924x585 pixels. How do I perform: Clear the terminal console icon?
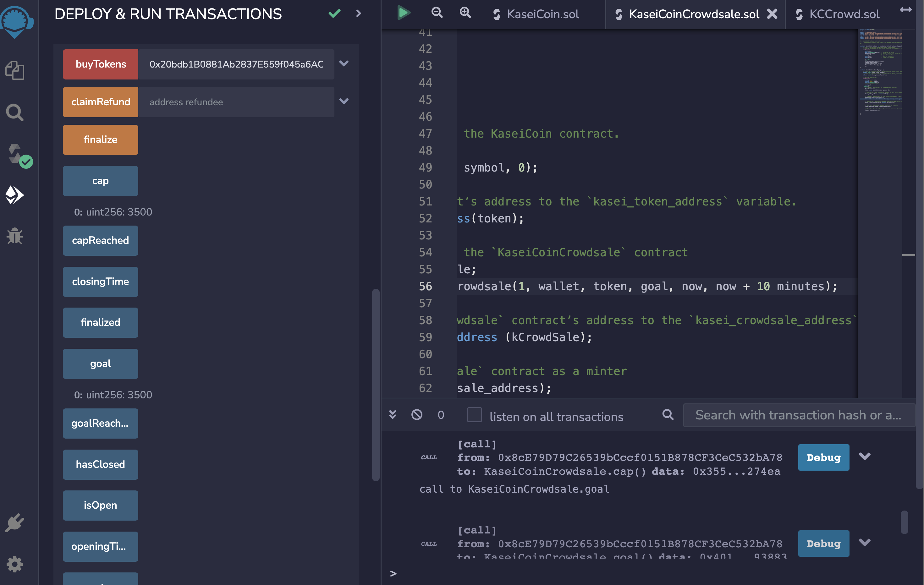(x=417, y=415)
